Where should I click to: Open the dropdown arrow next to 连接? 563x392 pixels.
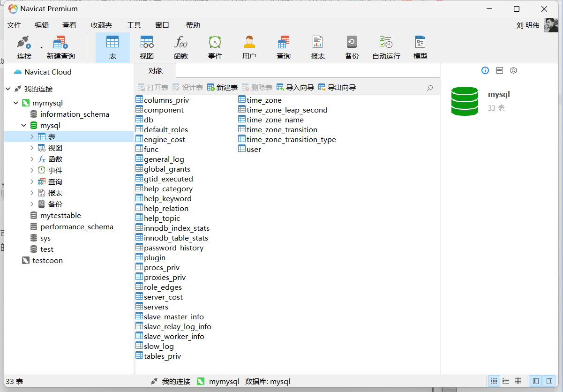pyautogui.click(x=41, y=47)
